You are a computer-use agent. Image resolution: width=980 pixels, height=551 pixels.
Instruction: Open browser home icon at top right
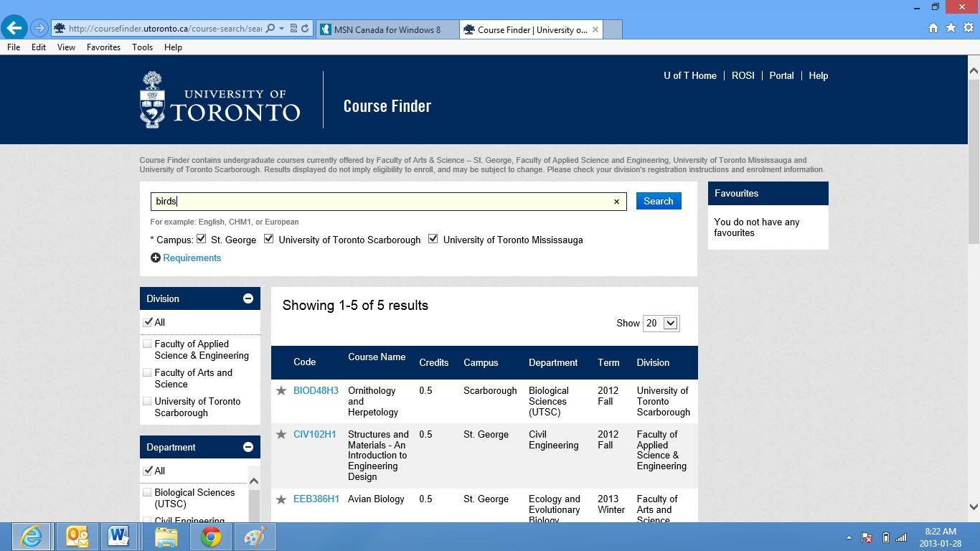[x=933, y=28]
